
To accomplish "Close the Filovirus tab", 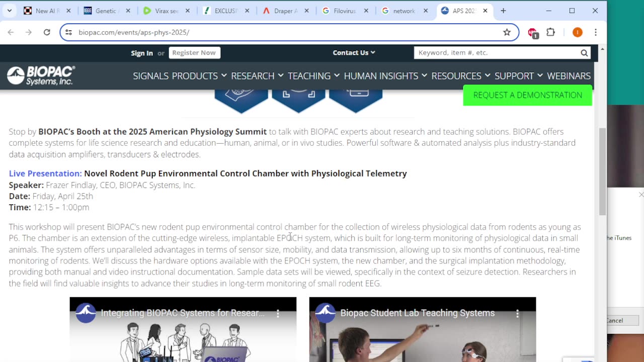I will click(x=366, y=11).
